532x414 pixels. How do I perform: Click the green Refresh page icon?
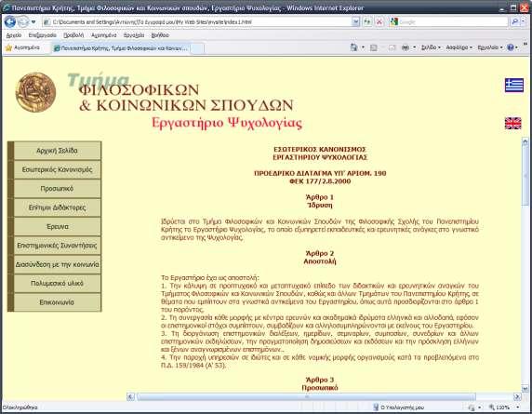tap(367, 22)
